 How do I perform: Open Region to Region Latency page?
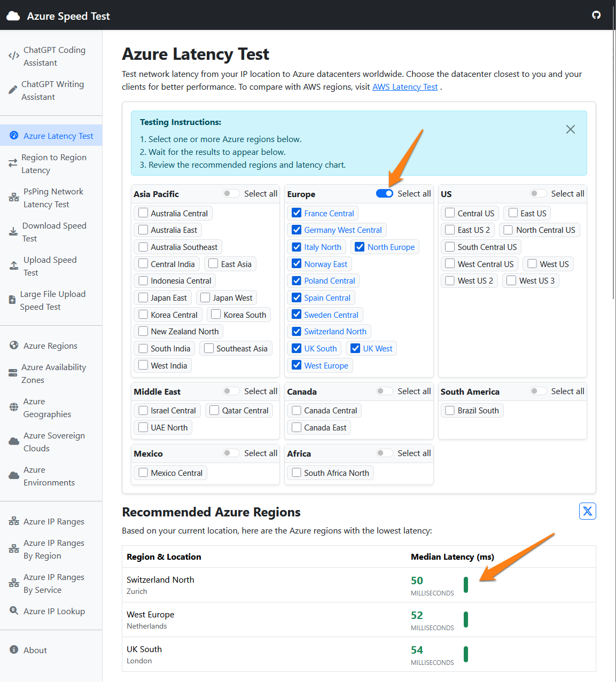point(51,163)
